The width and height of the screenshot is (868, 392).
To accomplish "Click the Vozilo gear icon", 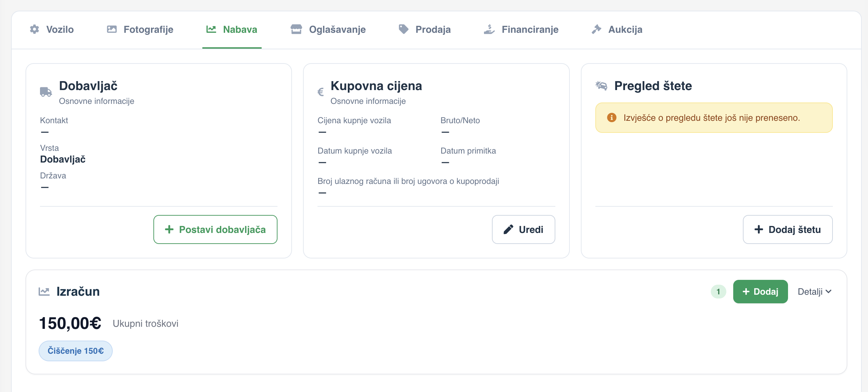I will pyautogui.click(x=34, y=29).
